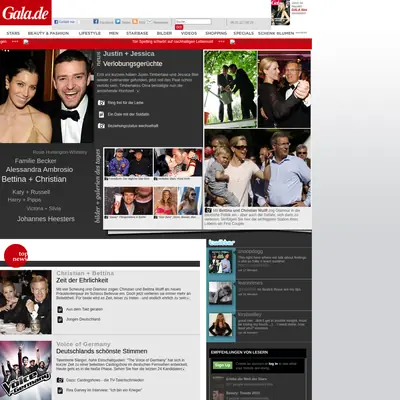This screenshot has height=400, width=400.
Task: Open the gallery thumbnail of women in bikinis
Action: pyautogui.click(x=178, y=201)
